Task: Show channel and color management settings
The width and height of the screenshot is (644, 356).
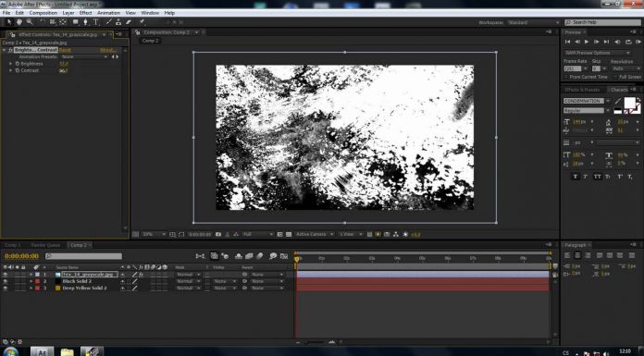Action: (236, 234)
